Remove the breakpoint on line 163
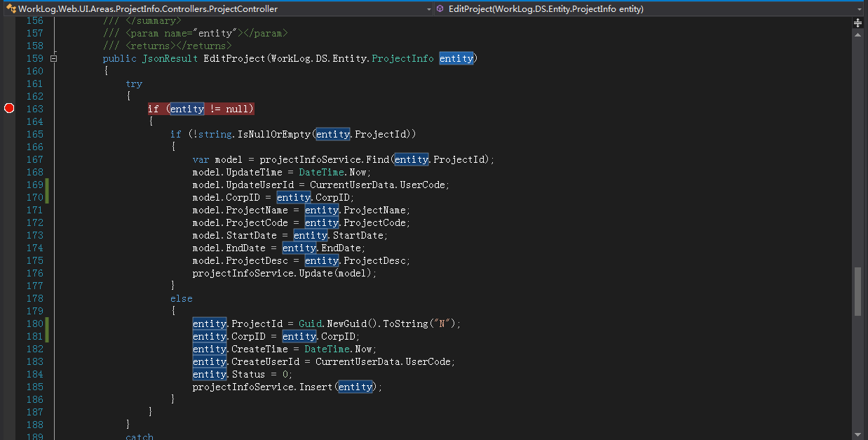 pyautogui.click(x=9, y=108)
